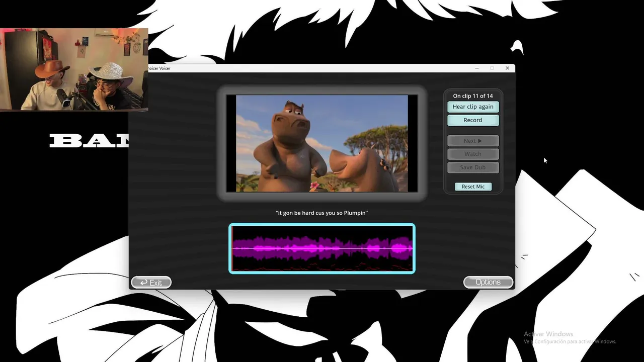Click the Hear clip again button
The height and width of the screenshot is (362, 644).
point(473,107)
